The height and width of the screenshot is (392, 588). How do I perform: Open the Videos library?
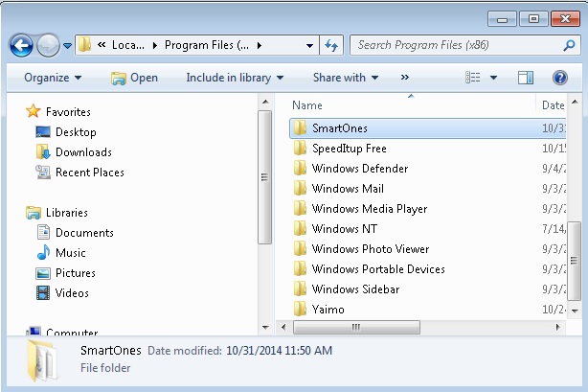(72, 293)
